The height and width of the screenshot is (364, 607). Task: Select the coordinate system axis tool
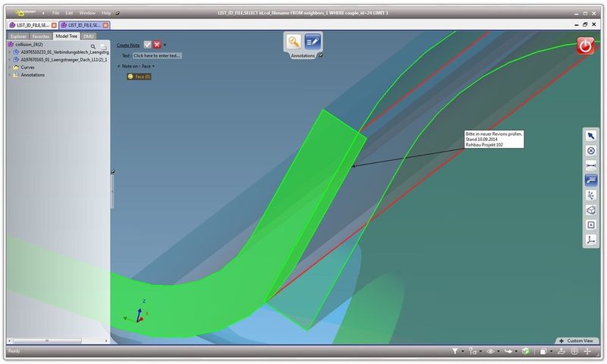pos(591,240)
